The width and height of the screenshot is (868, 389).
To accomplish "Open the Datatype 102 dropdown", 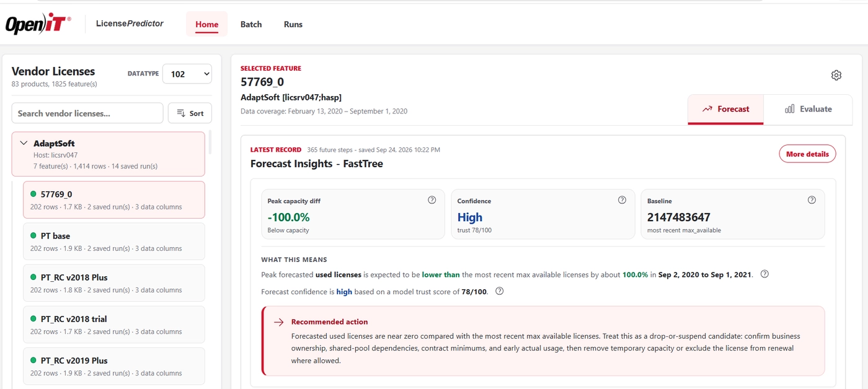I will click(x=187, y=74).
